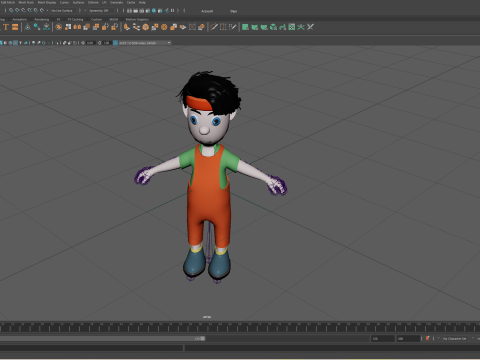Open the Deform menu
Screen dimensions: 480x360
coord(93,2)
